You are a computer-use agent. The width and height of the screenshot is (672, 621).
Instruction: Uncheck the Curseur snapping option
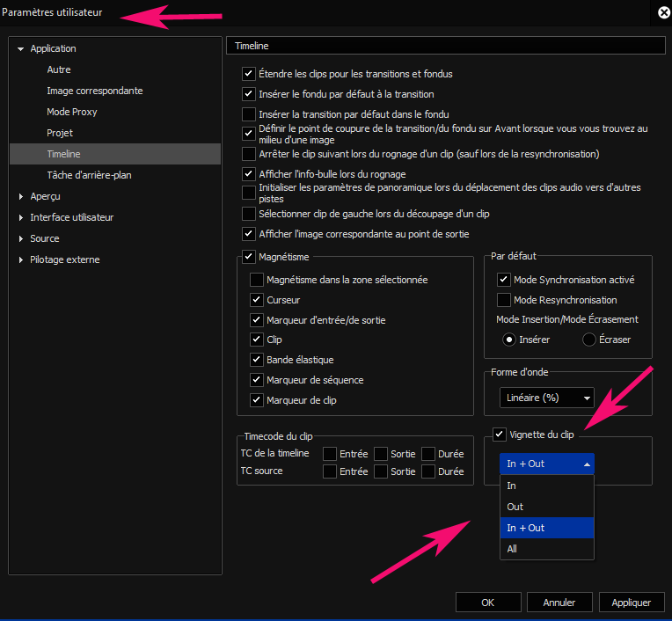[256, 300]
